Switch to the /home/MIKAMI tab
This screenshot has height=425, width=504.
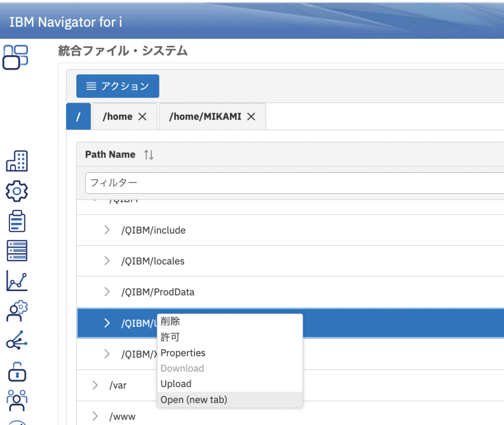(x=207, y=117)
